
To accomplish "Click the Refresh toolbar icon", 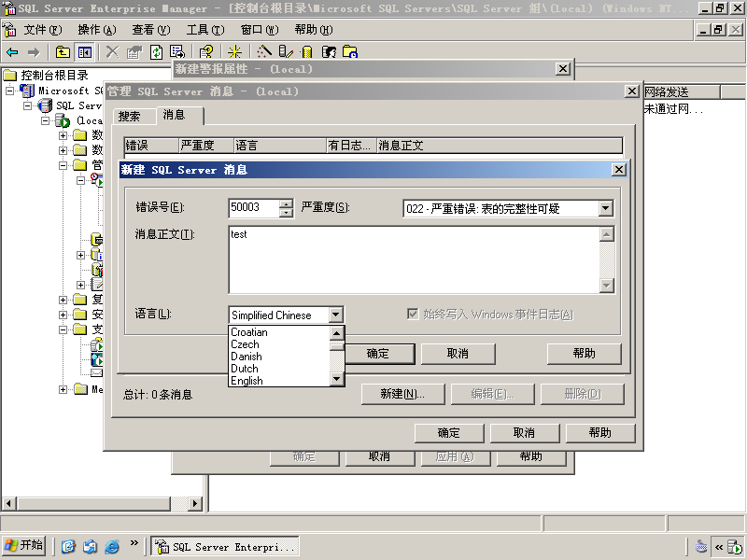I will (156, 52).
